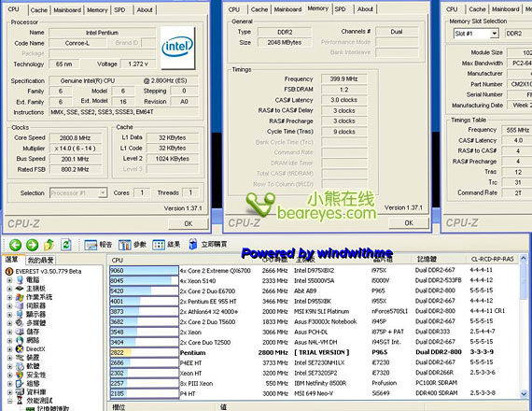Open the 結果 results toolbar button
The height and width of the screenshot is (411, 532).
[166, 245]
